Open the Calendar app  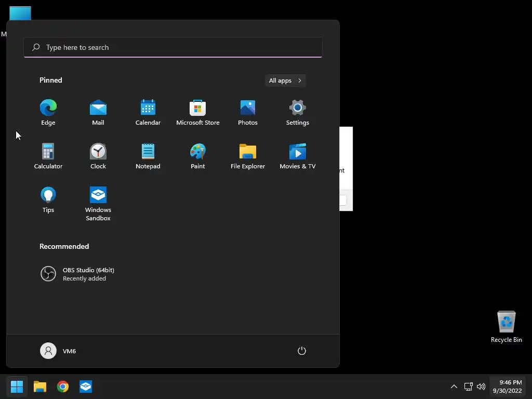[x=148, y=113]
